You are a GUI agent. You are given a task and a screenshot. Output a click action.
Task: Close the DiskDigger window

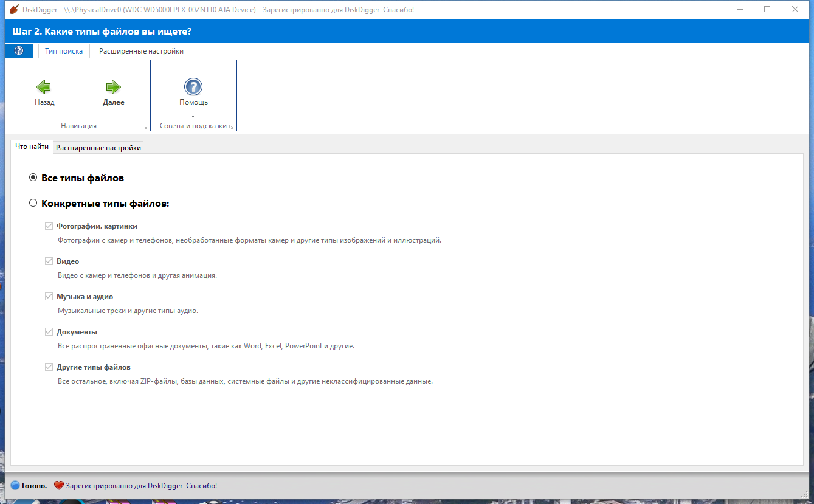[795, 10]
